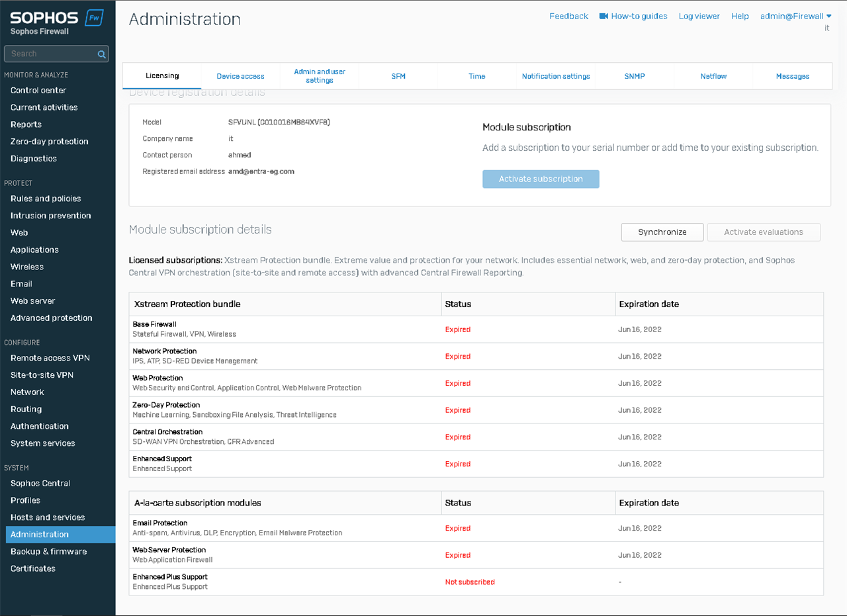Open Reports in the sidebar
This screenshot has width=847, height=616.
point(26,124)
